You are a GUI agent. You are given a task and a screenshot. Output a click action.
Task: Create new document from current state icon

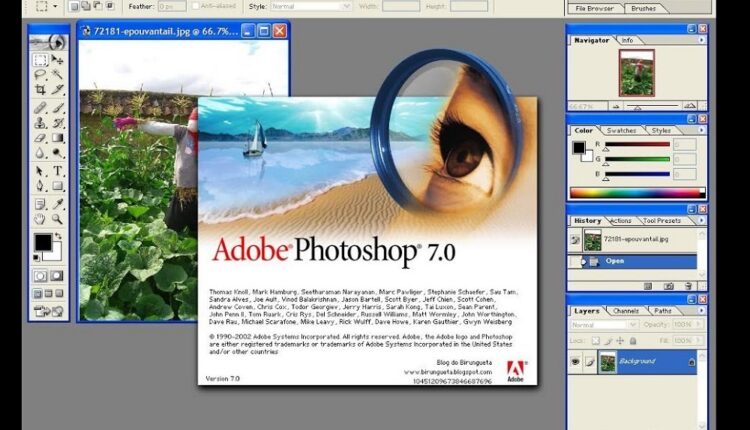point(648,286)
